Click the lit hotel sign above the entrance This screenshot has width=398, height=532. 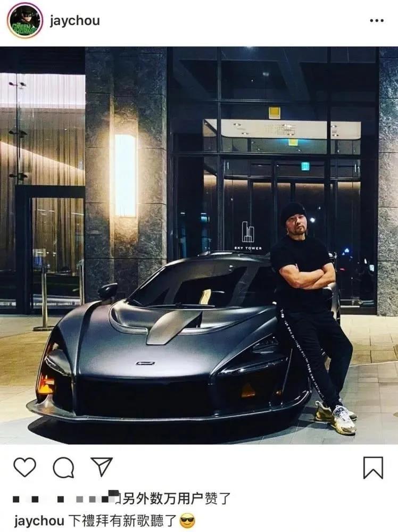click(x=281, y=130)
